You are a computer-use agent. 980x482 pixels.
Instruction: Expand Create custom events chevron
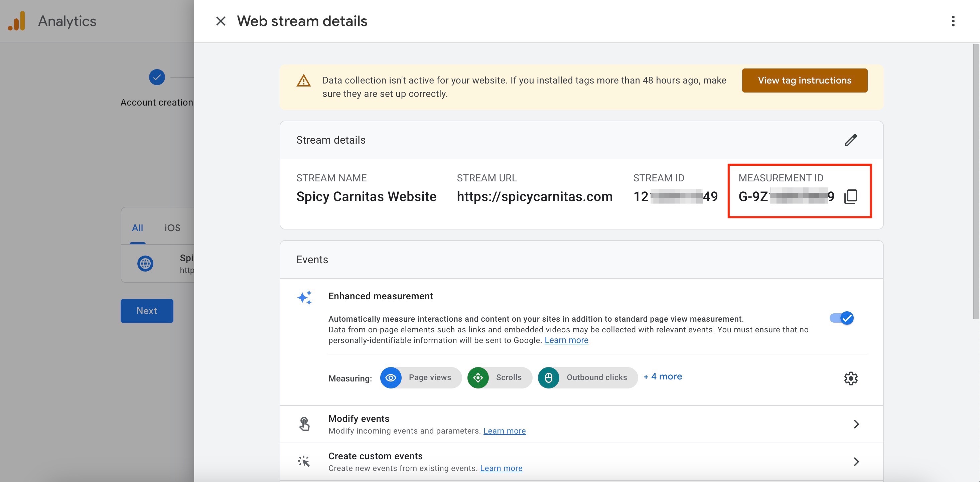[x=856, y=461]
